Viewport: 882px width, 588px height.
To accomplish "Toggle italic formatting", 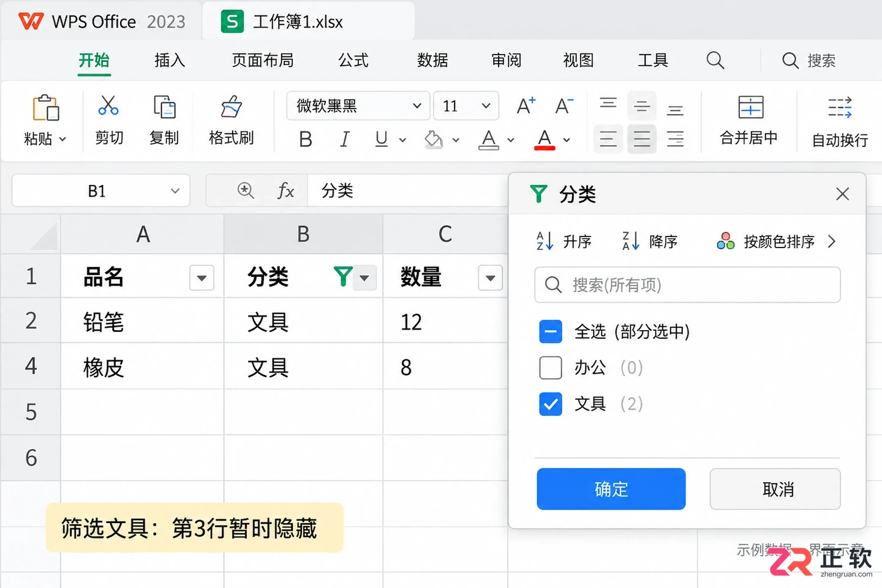I will tap(345, 140).
